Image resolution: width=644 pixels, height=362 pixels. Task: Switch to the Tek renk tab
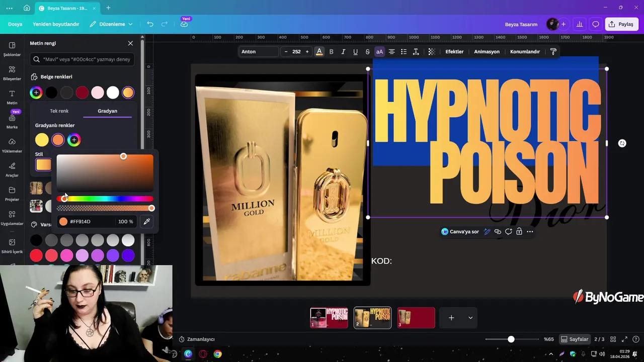click(59, 111)
